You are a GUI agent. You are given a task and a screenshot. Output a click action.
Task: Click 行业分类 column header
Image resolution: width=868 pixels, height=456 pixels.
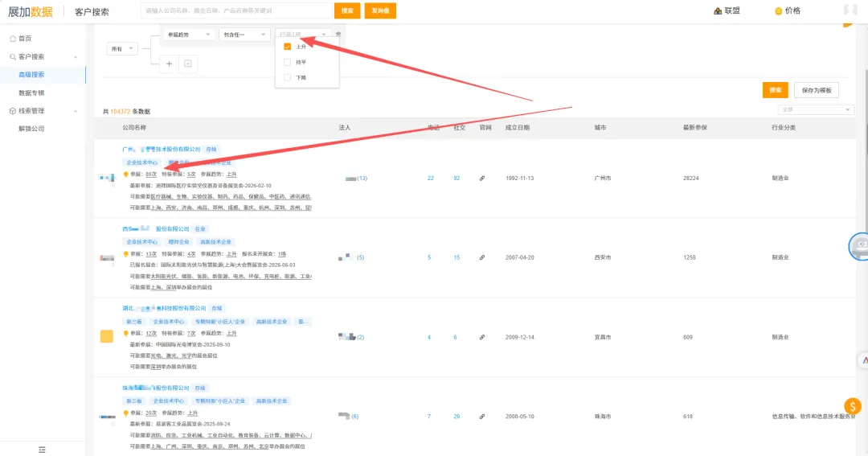pyautogui.click(x=784, y=127)
